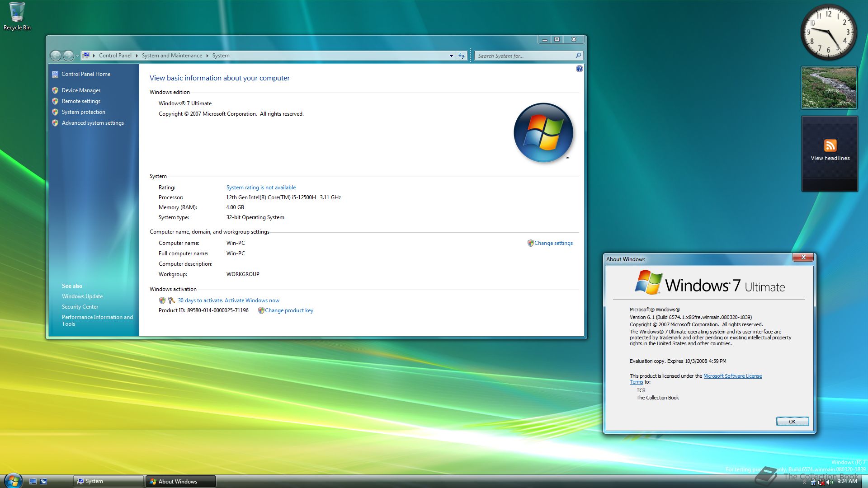Click the Refresh button beside the address bar
The width and height of the screenshot is (868, 488).
pyautogui.click(x=461, y=56)
